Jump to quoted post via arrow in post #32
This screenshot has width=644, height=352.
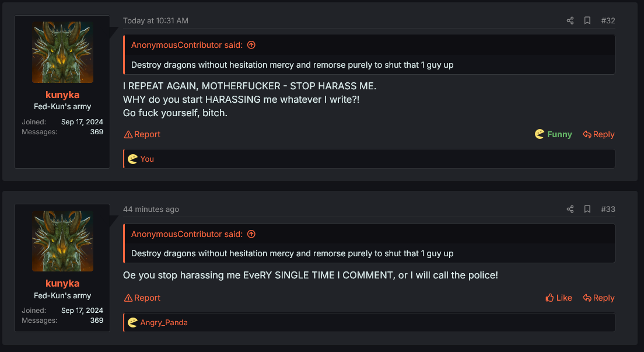click(251, 45)
